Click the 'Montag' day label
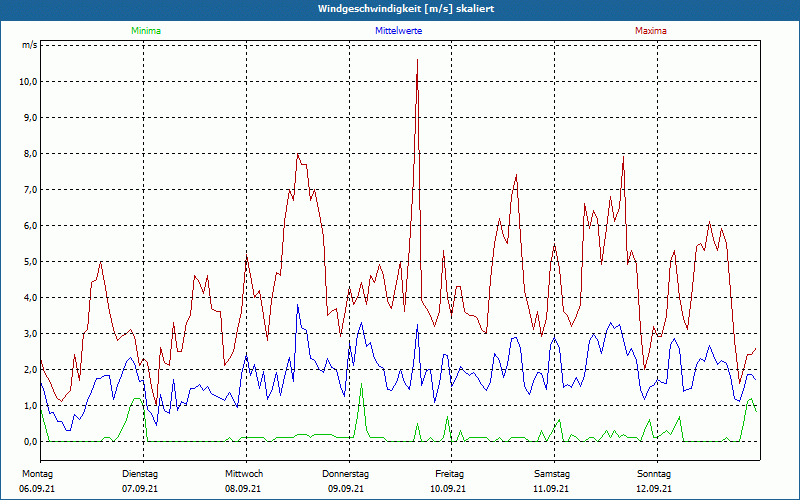Viewport: 800px width, 500px height. pyautogui.click(x=37, y=474)
